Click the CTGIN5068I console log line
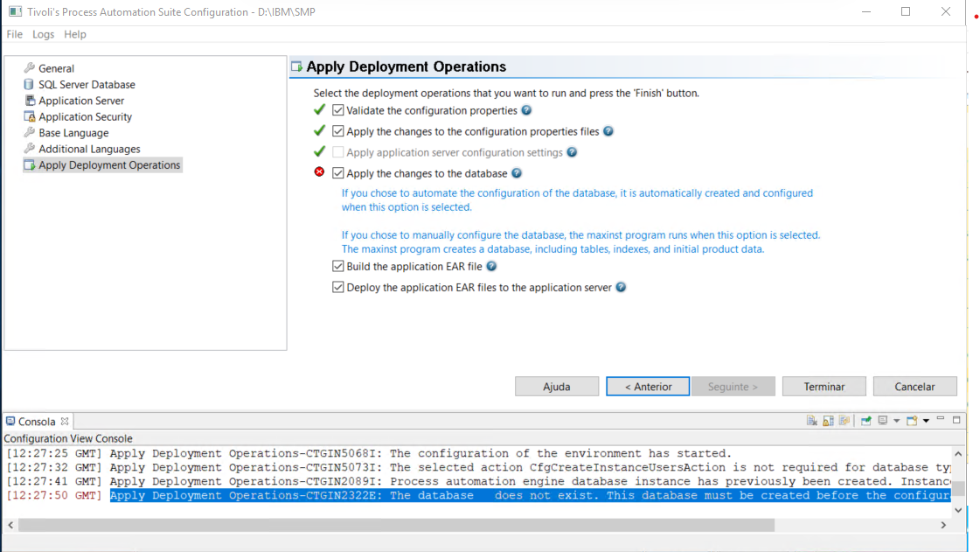 click(369, 453)
